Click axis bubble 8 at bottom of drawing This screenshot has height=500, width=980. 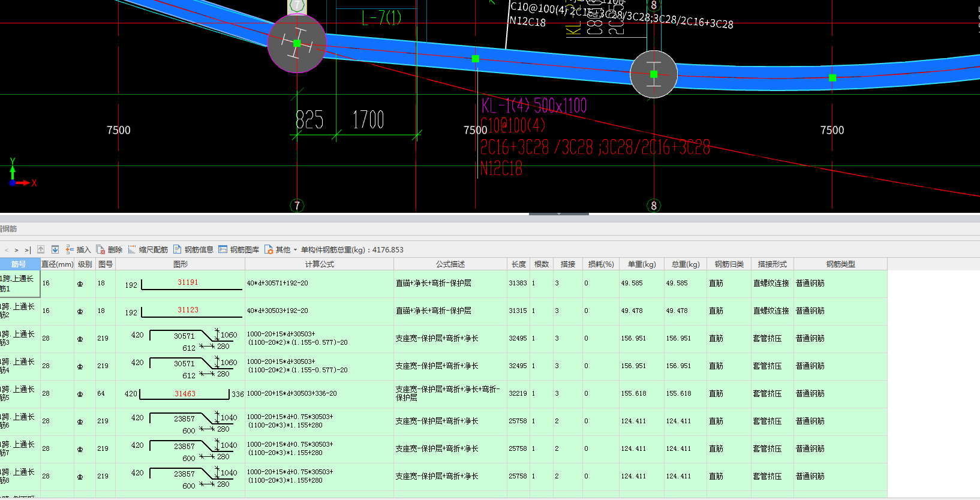(x=654, y=206)
